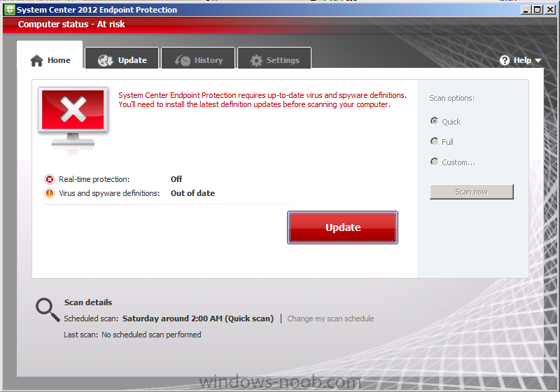The image size is (560, 392).
Task: Click the house icon on Home tab
Action: 37,60
